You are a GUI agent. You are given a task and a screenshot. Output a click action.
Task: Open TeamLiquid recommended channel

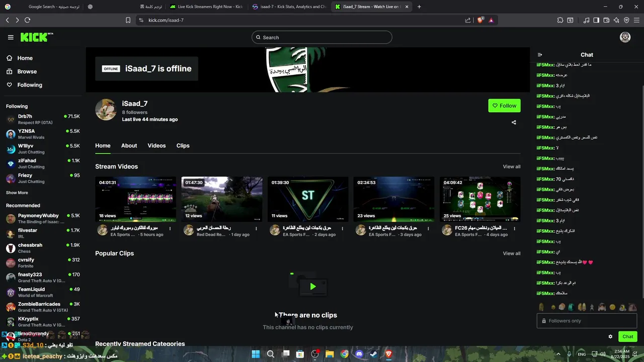click(x=43, y=292)
